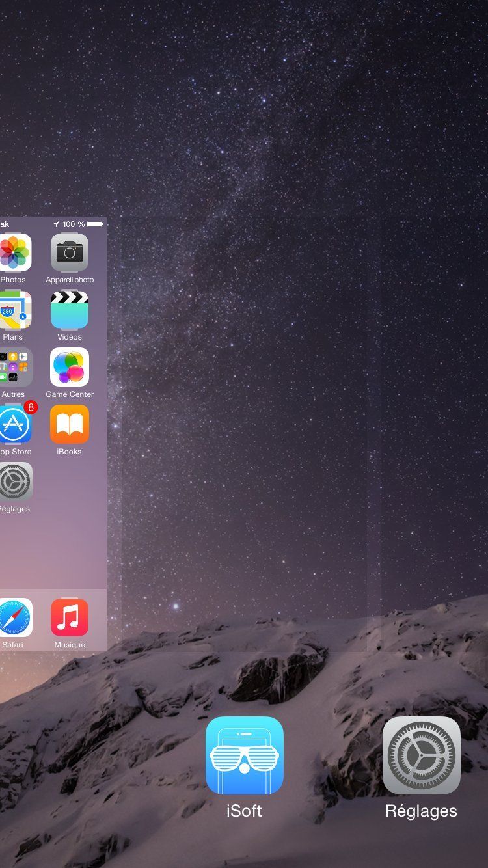Open the Autres folder
Image resolution: width=488 pixels, height=868 pixels.
[14, 368]
